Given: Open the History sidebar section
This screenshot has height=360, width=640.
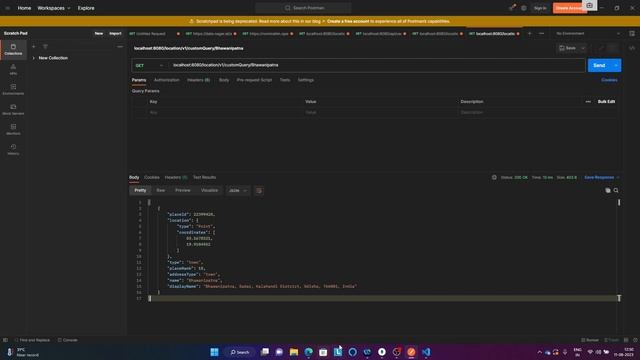Looking at the screenshot, I should (13, 149).
